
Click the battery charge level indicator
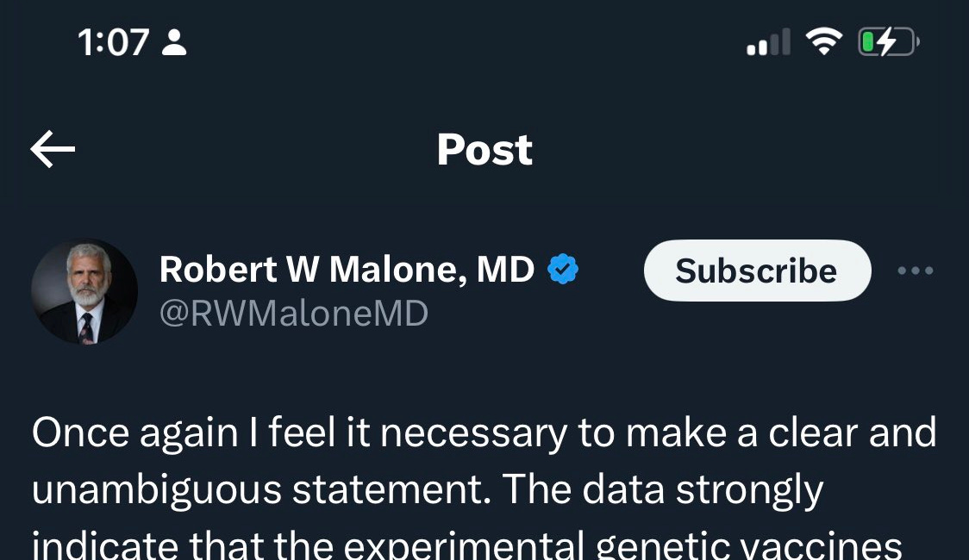point(888,40)
